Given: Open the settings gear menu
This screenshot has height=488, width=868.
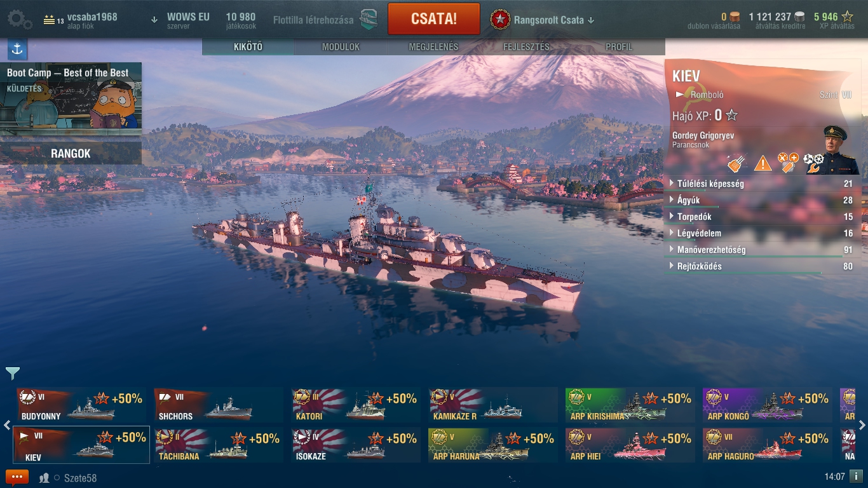Looking at the screenshot, I should [20, 19].
